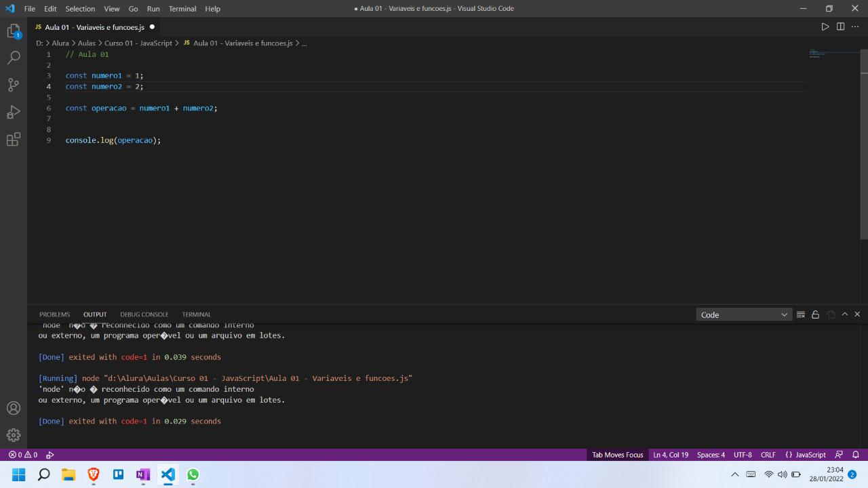868x488 pixels.
Task: Click the editor minimap
Action: 834,53
